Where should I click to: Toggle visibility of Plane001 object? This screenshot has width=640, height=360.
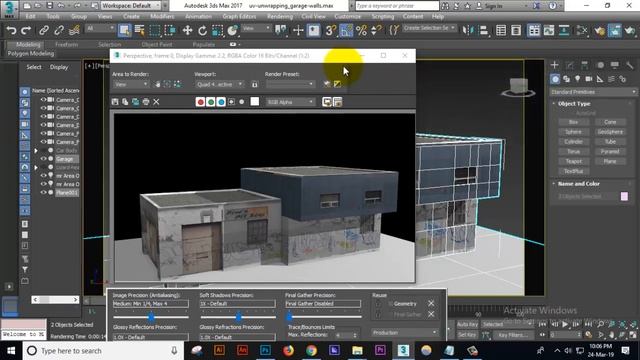(x=43, y=192)
